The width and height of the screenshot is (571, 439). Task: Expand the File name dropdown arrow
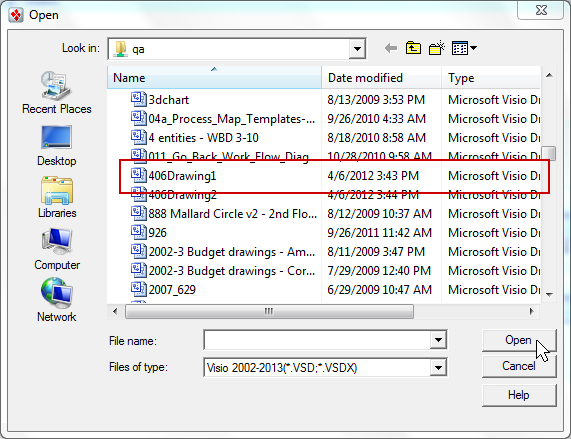coord(438,340)
